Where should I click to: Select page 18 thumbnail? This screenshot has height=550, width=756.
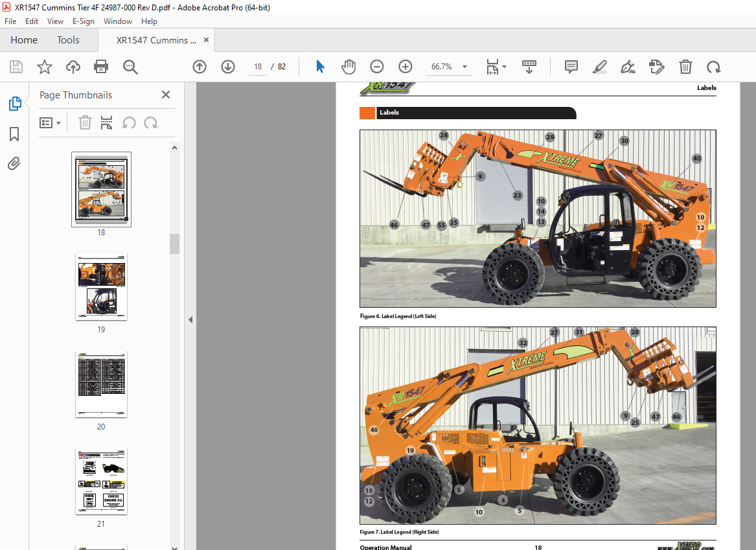(101, 189)
